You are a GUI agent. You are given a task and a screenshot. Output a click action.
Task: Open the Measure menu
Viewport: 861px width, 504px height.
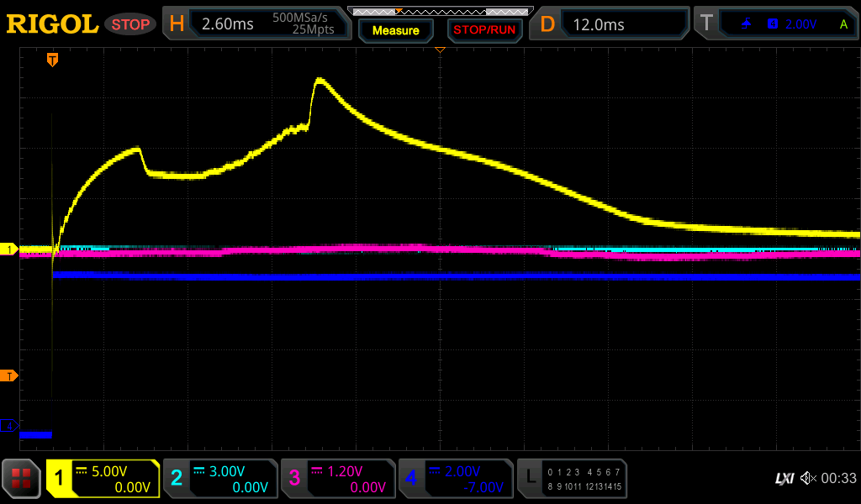395,30
